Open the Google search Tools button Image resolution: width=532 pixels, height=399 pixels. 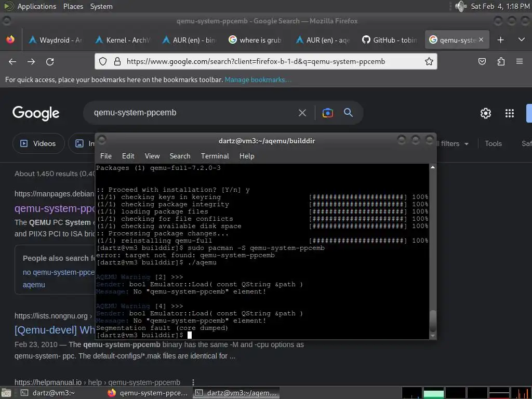coord(493,143)
